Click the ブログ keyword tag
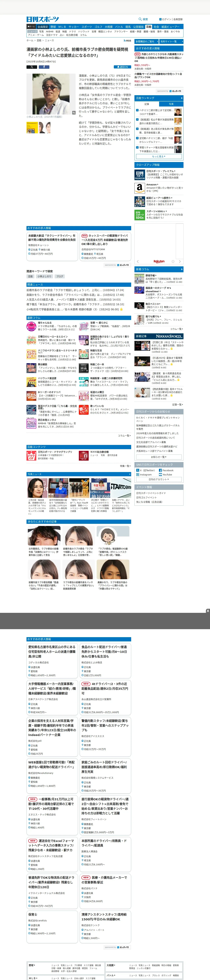 coord(60,276)
